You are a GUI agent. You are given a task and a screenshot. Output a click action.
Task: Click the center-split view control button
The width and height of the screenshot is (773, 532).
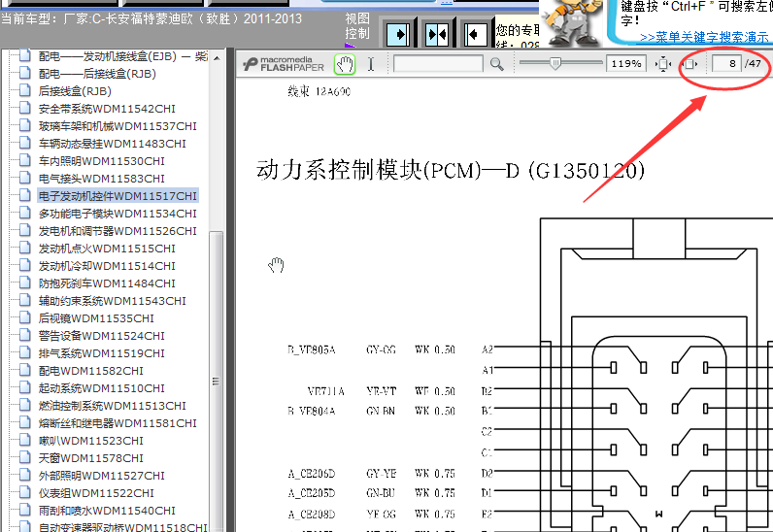point(437,35)
